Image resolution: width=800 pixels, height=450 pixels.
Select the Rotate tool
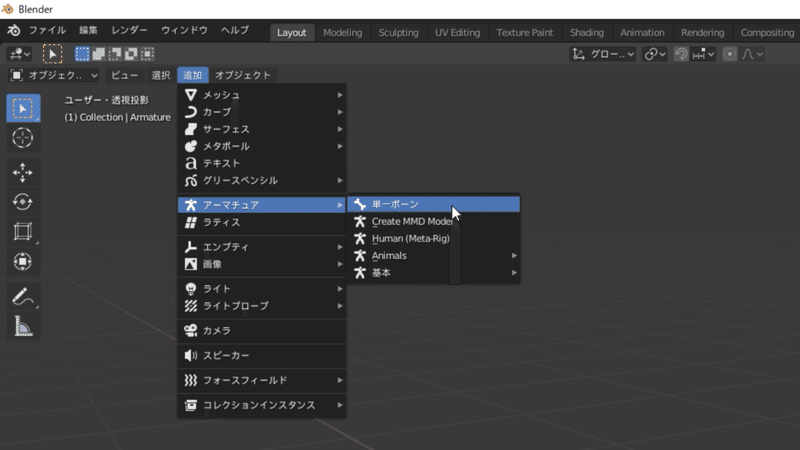click(23, 202)
